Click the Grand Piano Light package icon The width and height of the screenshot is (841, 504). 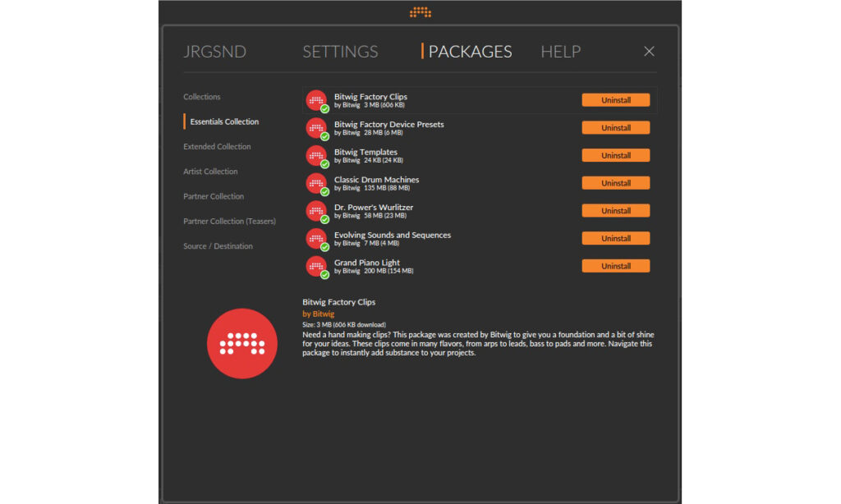317,267
